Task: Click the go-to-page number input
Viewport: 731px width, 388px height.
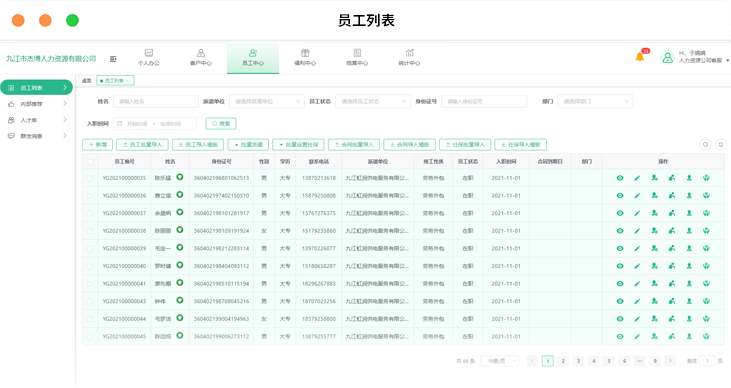Action: (x=707, y=361)
